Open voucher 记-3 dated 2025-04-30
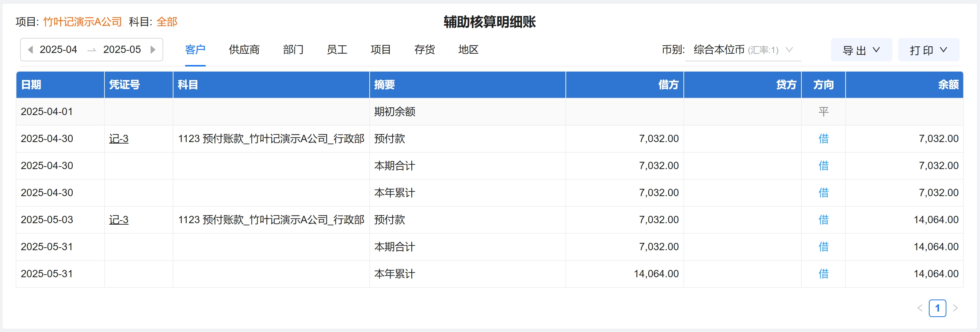 coord(119,139)
